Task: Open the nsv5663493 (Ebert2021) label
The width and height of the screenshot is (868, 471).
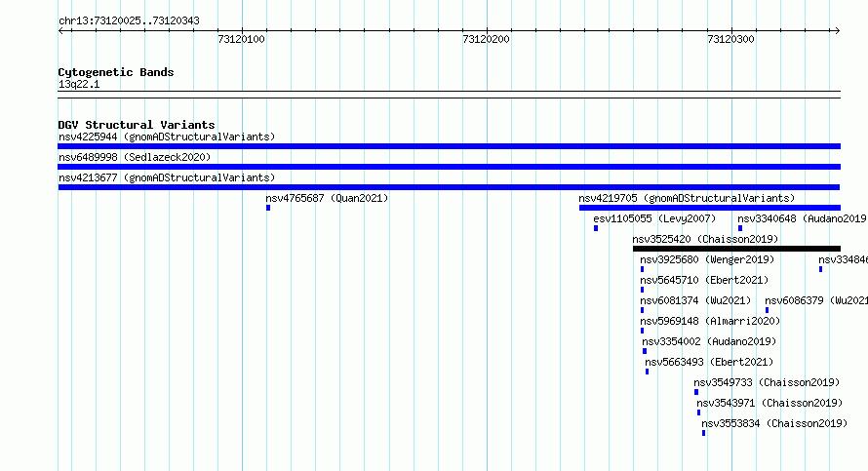Action: pyautogui.click(x=709, y=362)
